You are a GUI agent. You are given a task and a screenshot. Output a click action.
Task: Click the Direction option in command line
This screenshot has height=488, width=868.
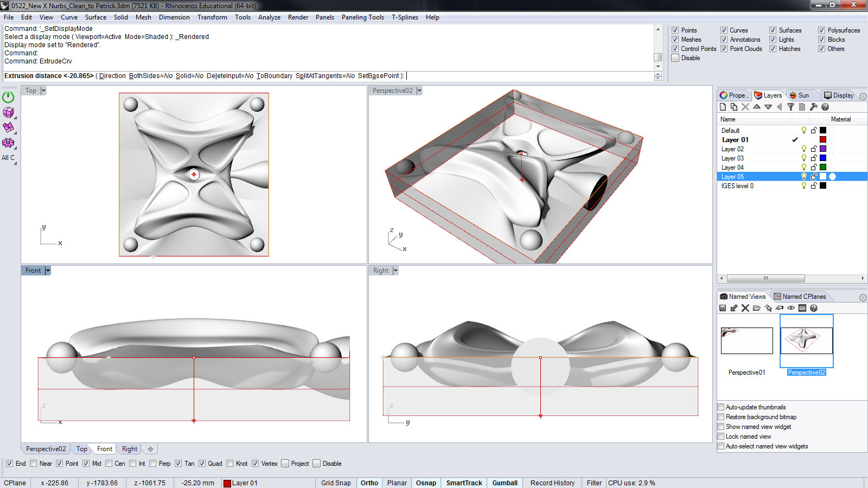pyautogui.click(x=112, y=76)
